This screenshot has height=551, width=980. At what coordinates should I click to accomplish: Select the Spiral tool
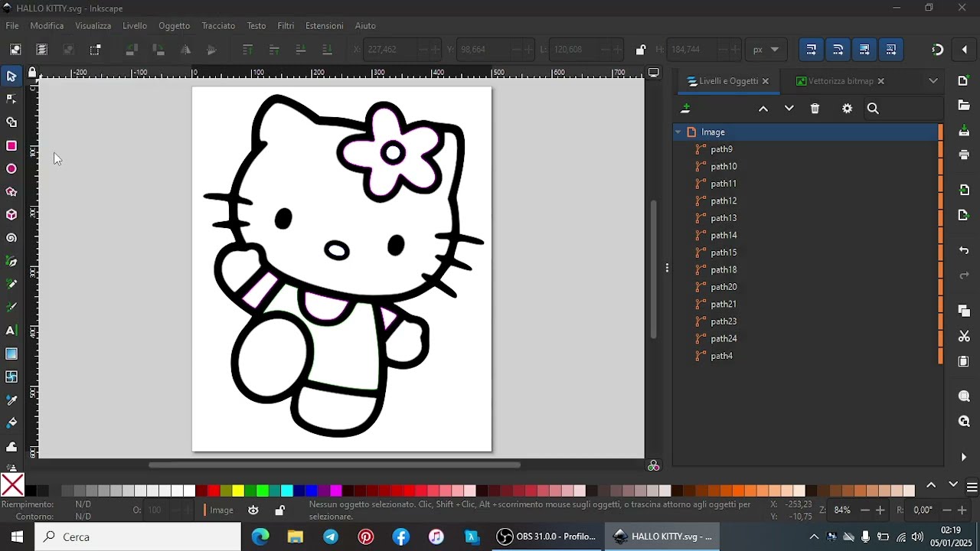click(11, 238)
